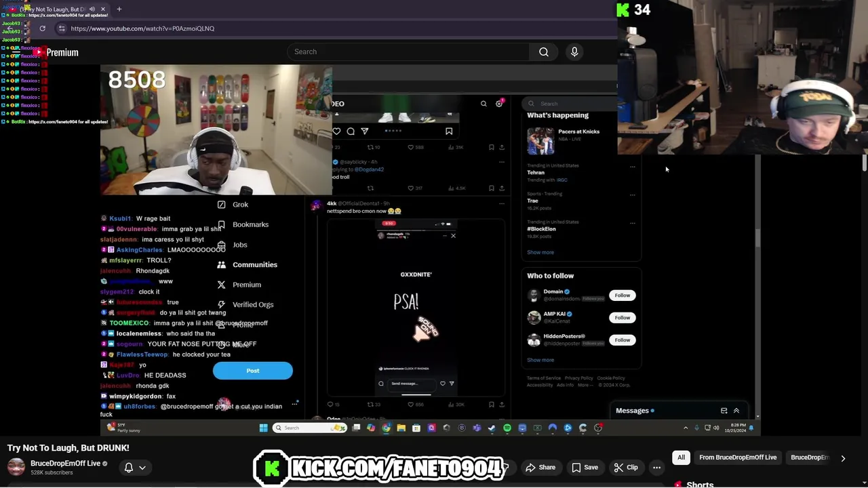Open BruceDropEmOff Live channel avatar
The width and height of the screenshot is (868, 488).
tap(16, 467)
